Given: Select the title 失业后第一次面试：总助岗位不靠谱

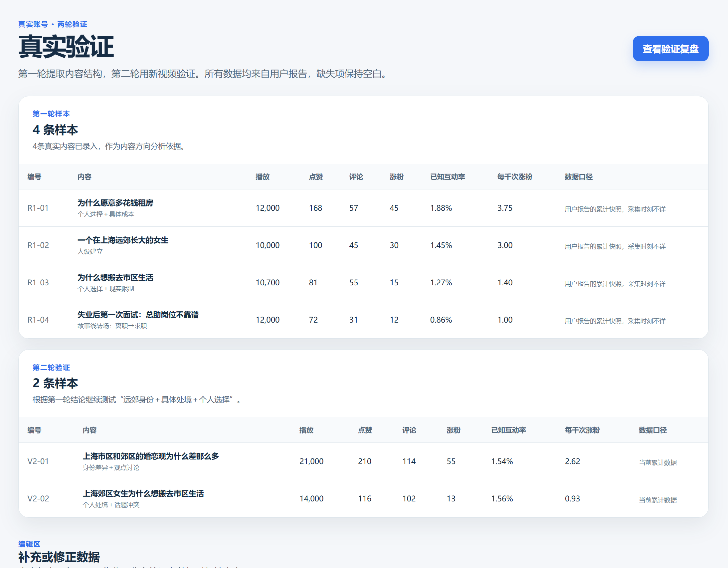Looking at the screenshot, I should (x=138, y=315).
